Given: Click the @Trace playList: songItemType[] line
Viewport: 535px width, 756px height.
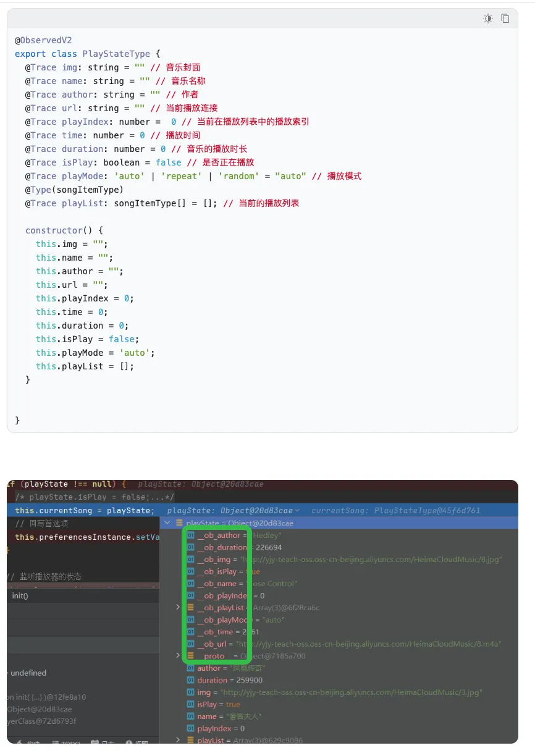Looking at the screenshot, I should (162, 203).
